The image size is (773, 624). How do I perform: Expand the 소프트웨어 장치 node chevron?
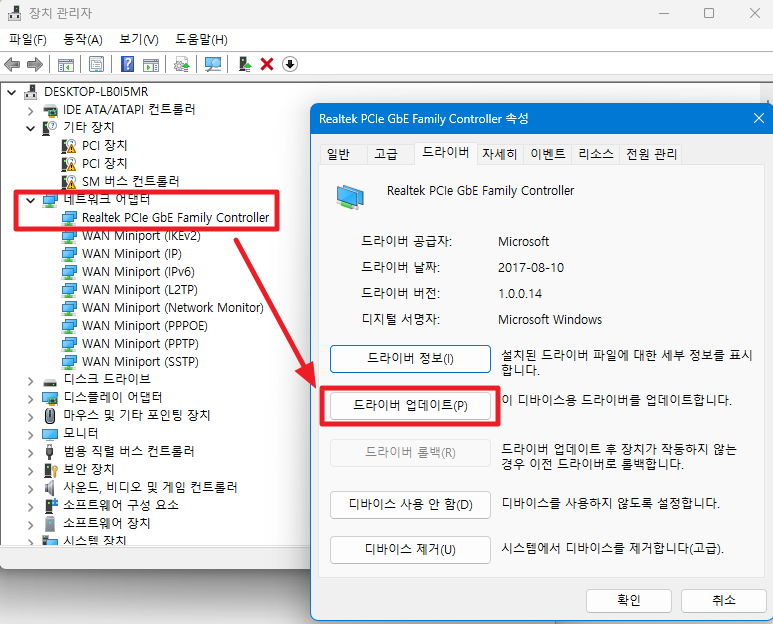pyautogui.click(x=31, y=525)
